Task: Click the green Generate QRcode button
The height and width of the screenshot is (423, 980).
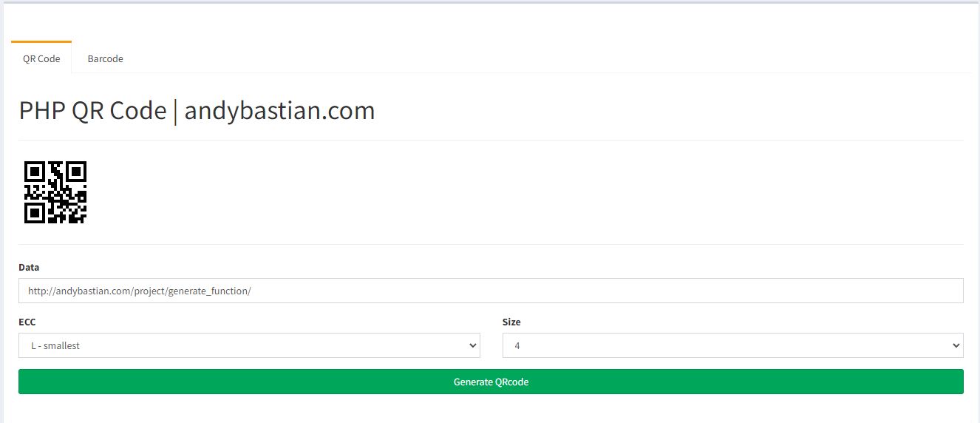Action: pos(491,382)
